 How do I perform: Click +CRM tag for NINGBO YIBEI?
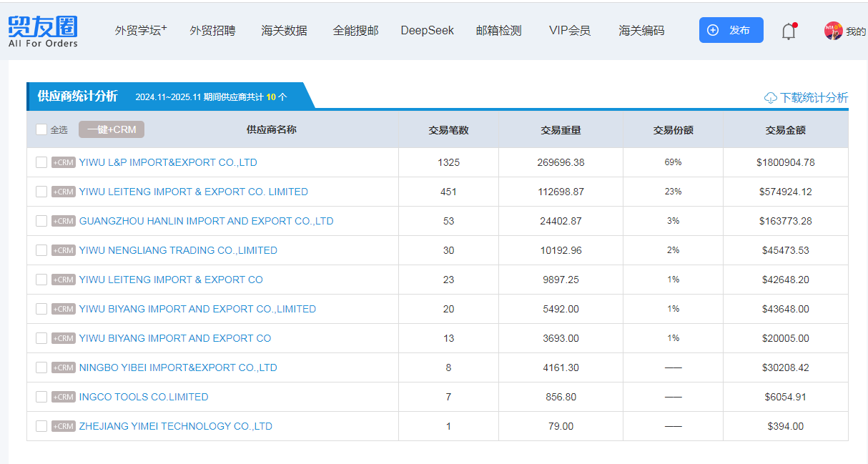pos(64,367)
